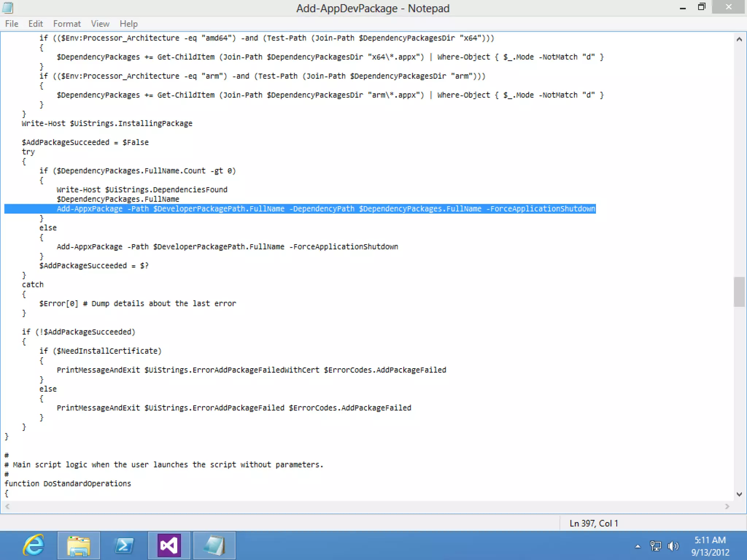Click the highlighted Add-AppxPackage line
This screenshot has width=747, height=560.
[x=325, y=209]
